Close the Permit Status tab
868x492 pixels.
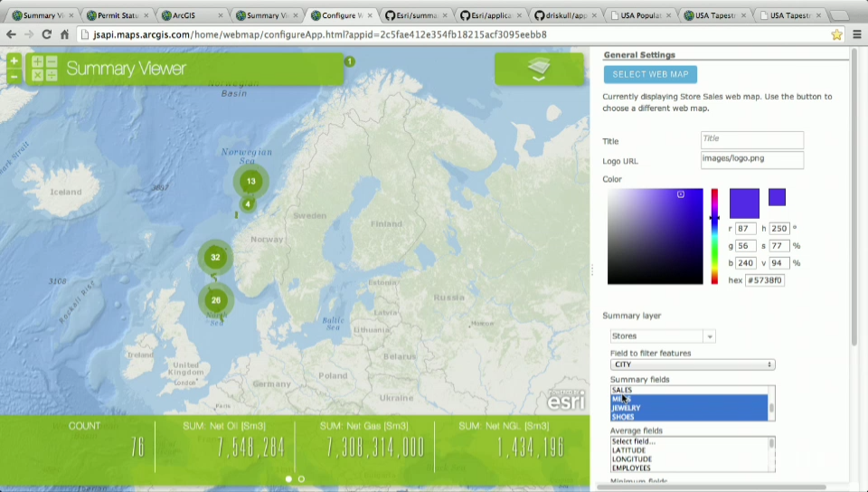pos(146,15)
